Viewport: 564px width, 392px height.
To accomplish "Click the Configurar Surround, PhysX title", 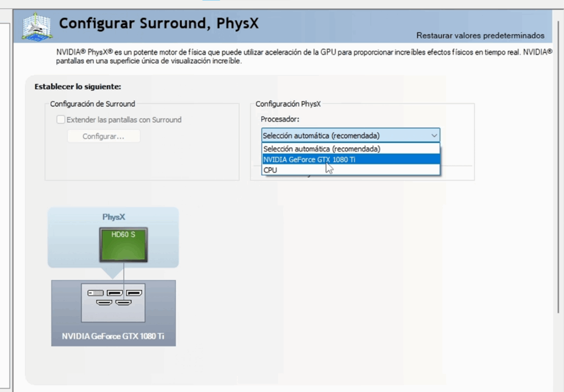I will (x=159, y=23).
